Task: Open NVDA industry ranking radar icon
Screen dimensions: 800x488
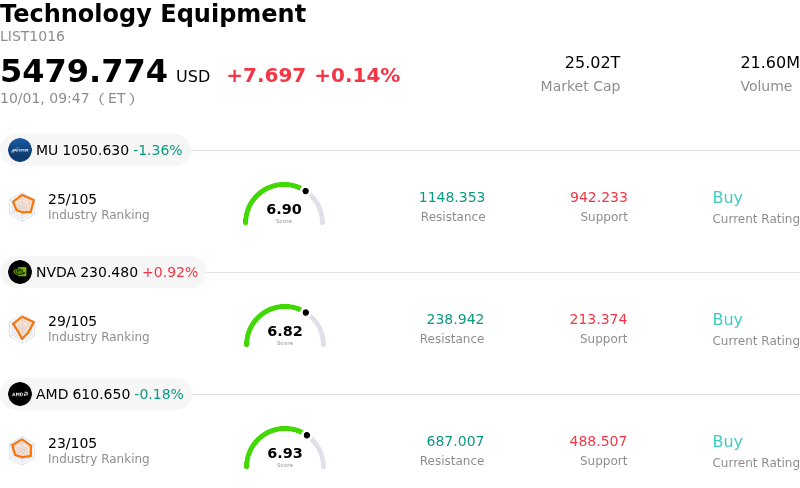Action: [23, 328]
